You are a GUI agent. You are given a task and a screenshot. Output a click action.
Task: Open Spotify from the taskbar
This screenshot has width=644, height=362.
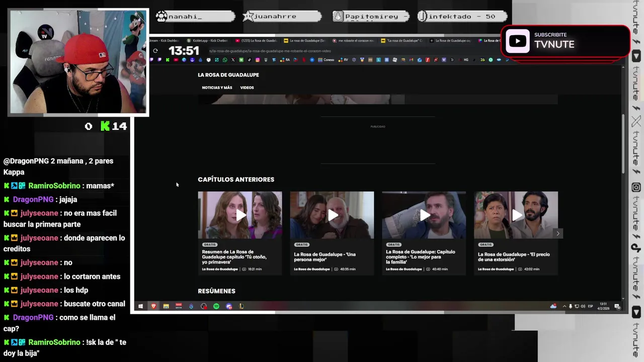(x=216, y=306)
